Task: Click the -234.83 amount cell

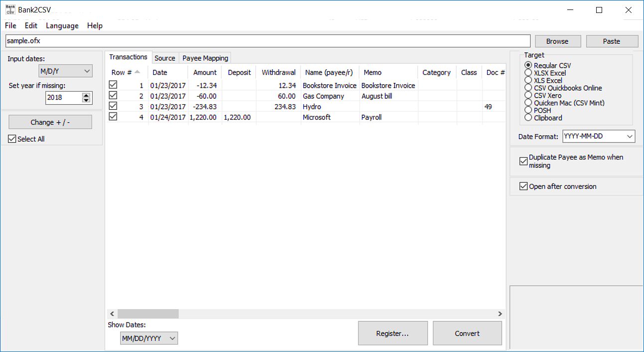Action: pos(205,107)
